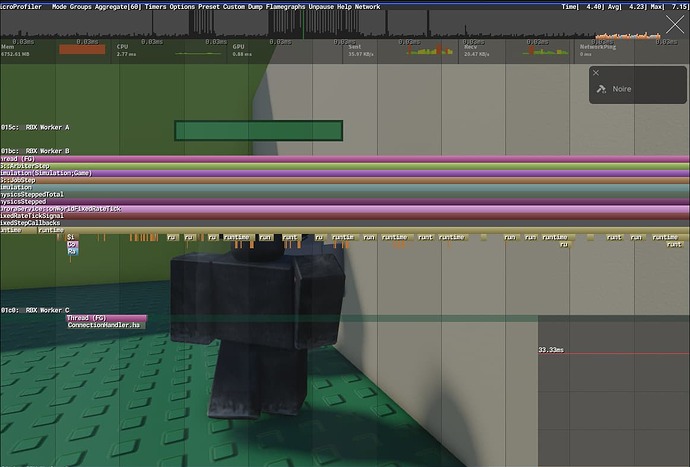690x467 pixels.
Task: Select the purple PhysicsStepped bar
Action: (x=345, y=201)
